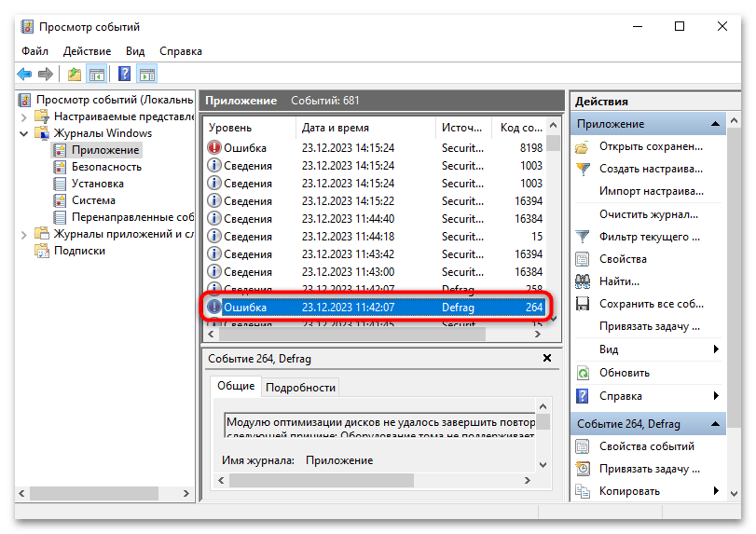This screenshot has width=756, height=534.
Task: Click the green Обновить refresh icon
Action: 583,372
